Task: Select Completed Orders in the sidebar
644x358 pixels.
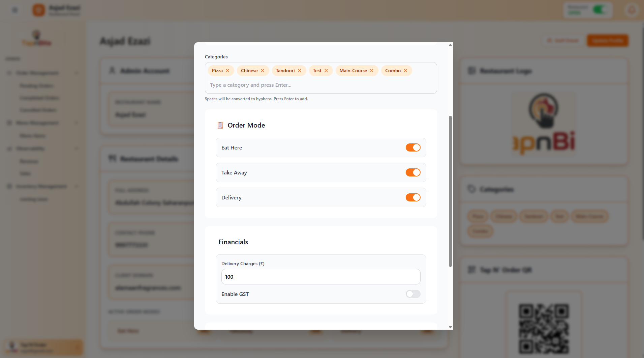Action: 39,98
